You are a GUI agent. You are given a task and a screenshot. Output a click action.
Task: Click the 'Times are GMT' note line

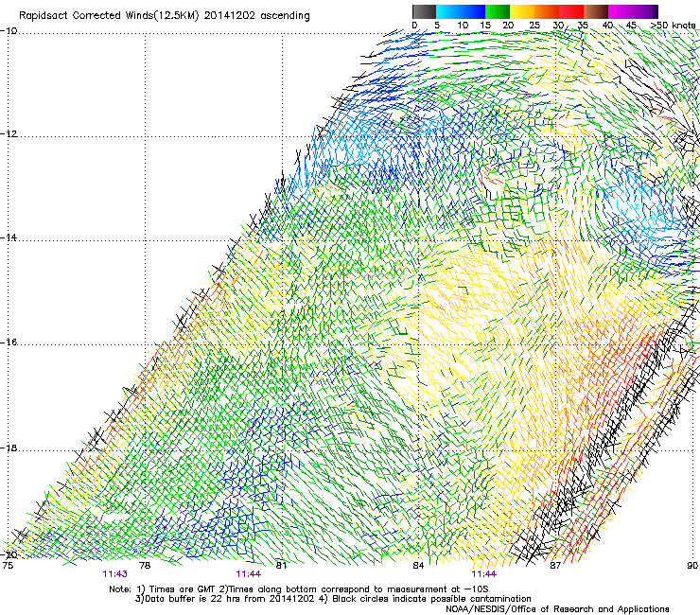click(299, 589)
